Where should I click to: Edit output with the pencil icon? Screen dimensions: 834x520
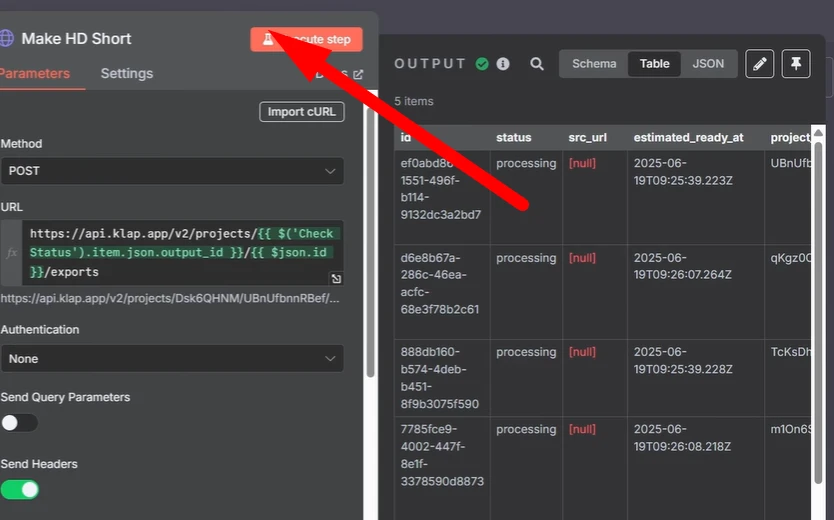click(760, 64)
